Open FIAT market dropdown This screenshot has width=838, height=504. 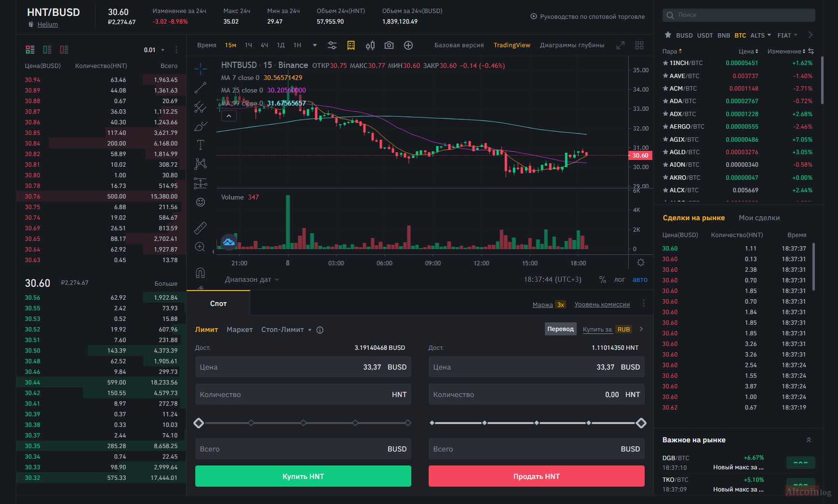[x=787, y=35]
